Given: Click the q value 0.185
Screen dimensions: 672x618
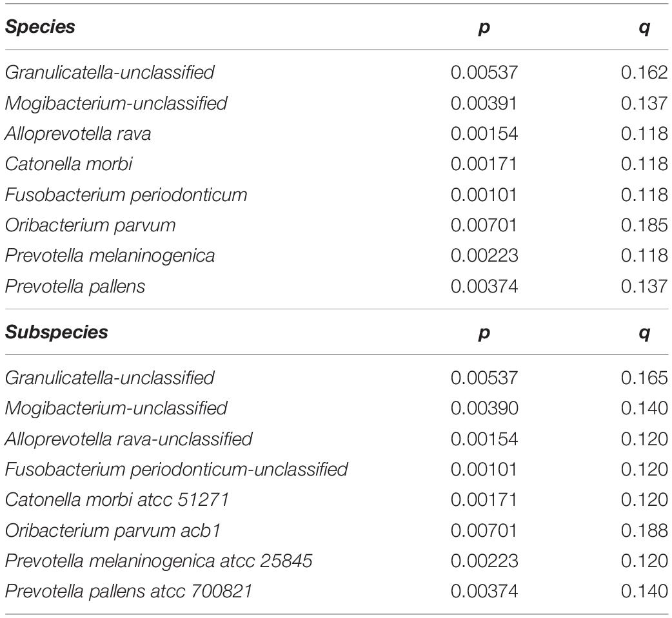Looking at the screenshot, I should (x=644, y=226).
